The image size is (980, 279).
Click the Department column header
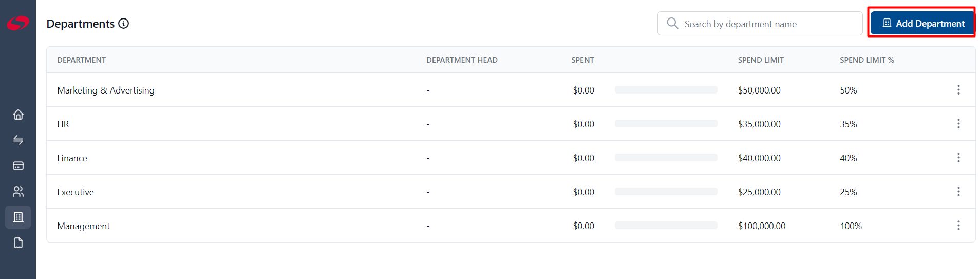coord(81,60)
